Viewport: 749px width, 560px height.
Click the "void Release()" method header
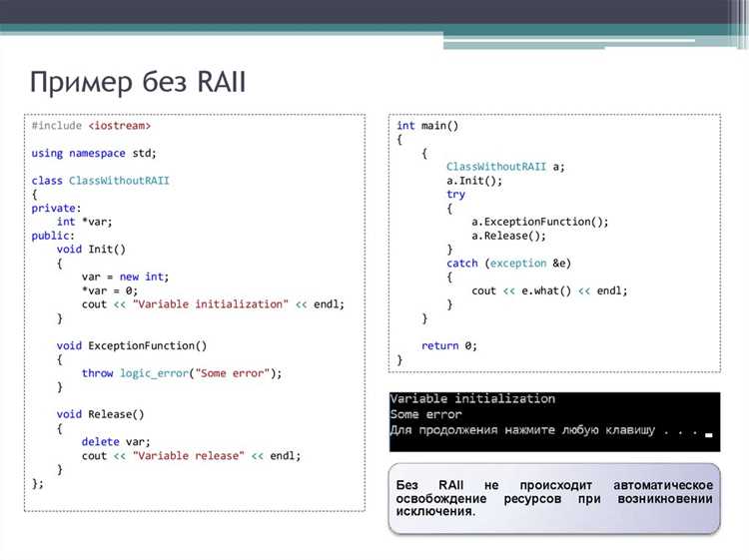(100, 414)
